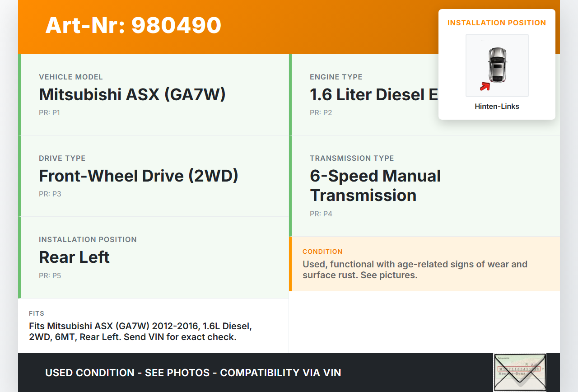578x392 pixels.
Task: Click the PR: P5 reference
Action: tap(50, 275)
